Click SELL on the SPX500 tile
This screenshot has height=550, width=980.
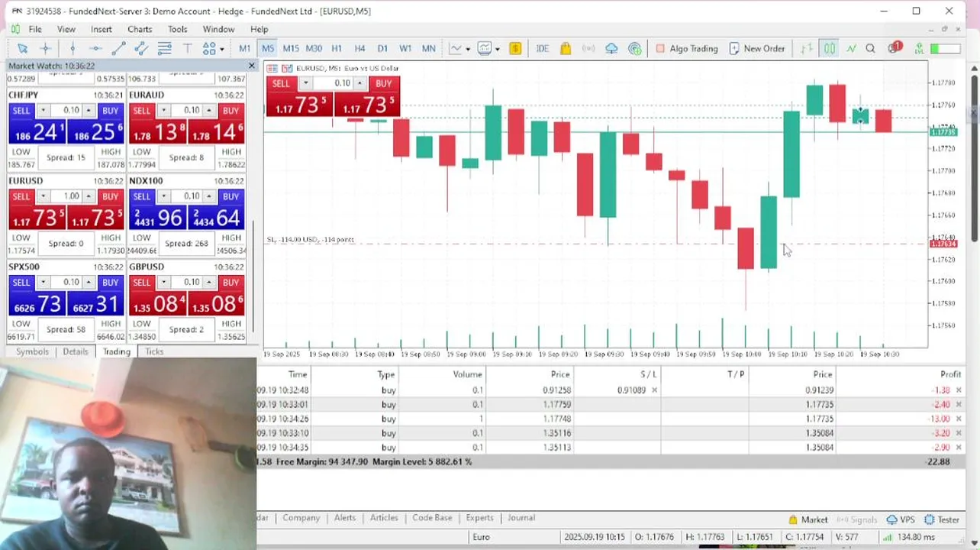(x=21, y=282)
